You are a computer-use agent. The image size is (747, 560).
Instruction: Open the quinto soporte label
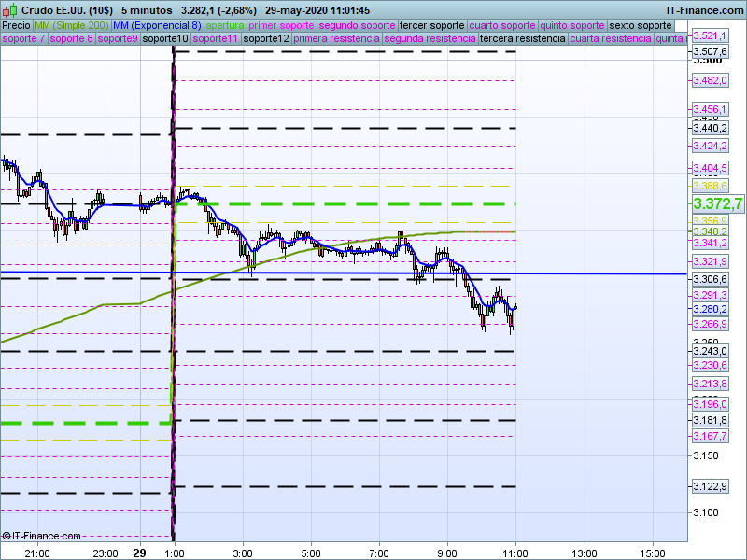tap(572, 26)
